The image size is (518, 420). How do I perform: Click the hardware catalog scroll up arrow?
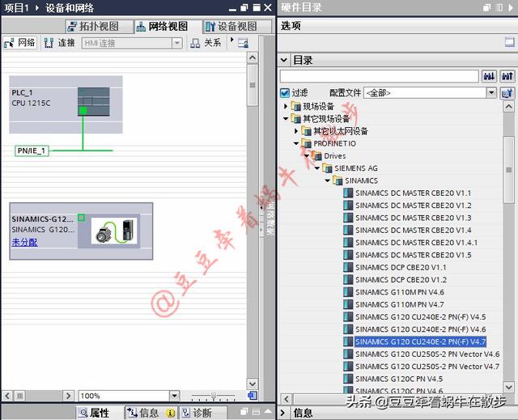[508, 107]
